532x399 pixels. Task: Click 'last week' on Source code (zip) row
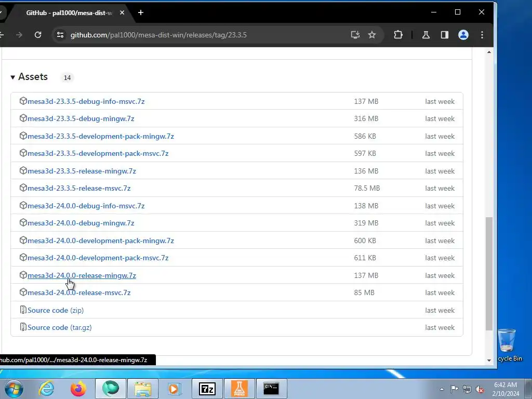440,310
